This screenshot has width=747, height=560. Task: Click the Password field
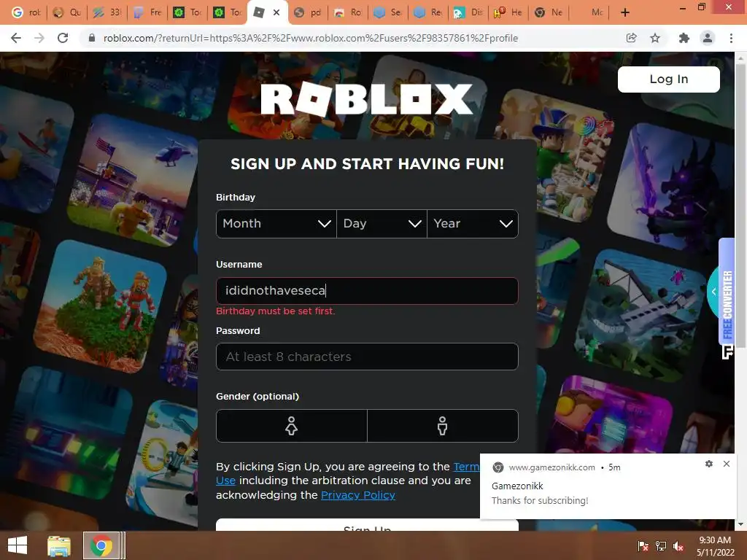(367, 357)
